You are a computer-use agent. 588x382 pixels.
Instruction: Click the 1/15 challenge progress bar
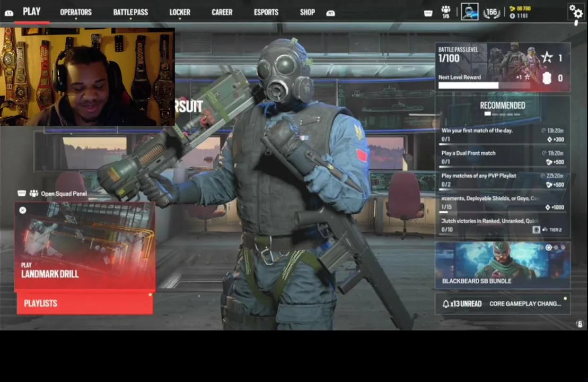tap(503, 212)
